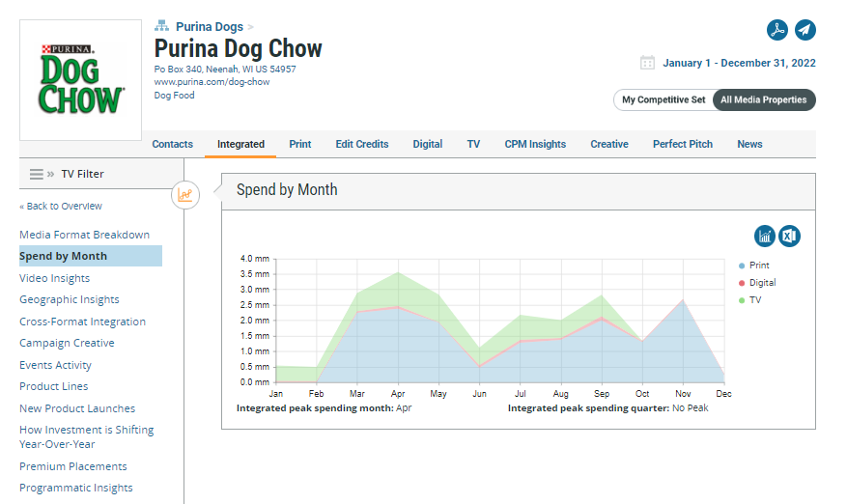This screenshot has width=847, height=504.
Task: Click the Purina Dog Chow page title
Action: tap(239, 48)
